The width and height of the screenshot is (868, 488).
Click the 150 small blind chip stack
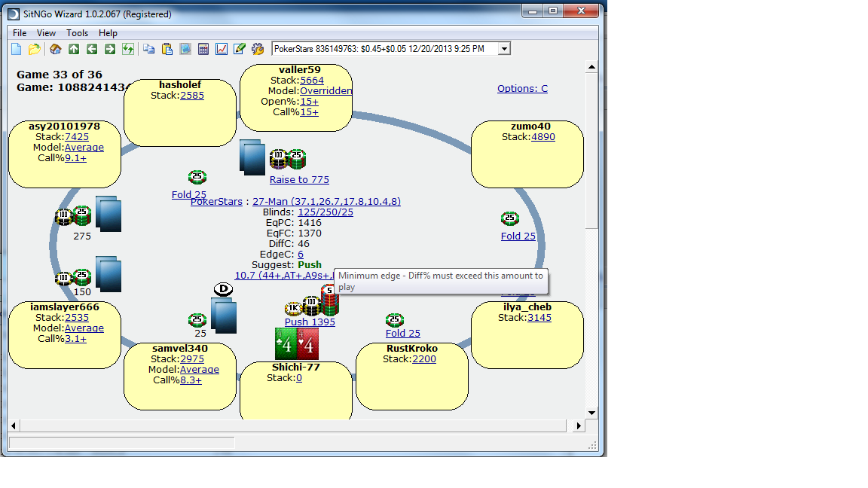(73, 276)
